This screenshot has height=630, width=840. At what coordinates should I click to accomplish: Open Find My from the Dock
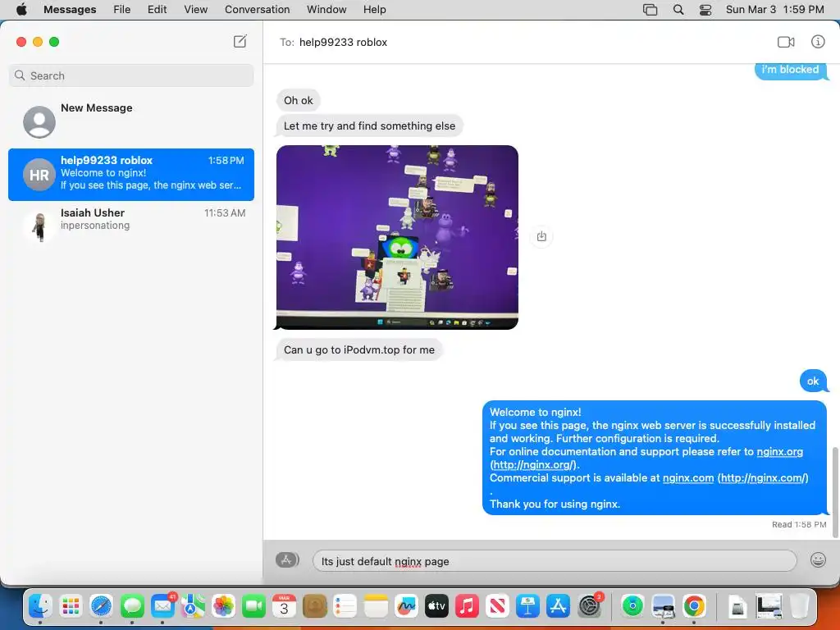[x=632, y=606]
